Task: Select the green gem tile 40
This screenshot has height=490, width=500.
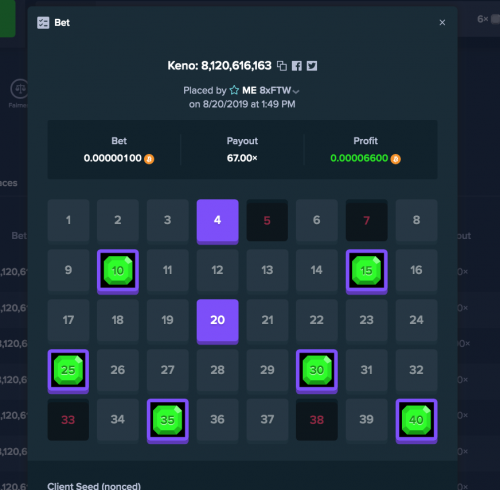Action: (416, 421)
